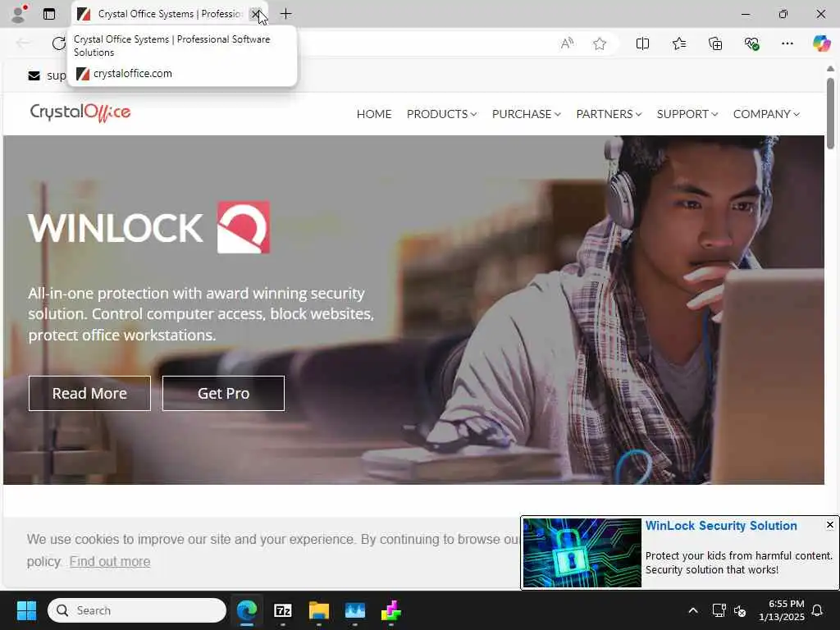840x630 pixels.
Task: Click the WinLock ad padlock thumbnail
Action: tap(582, 552)
